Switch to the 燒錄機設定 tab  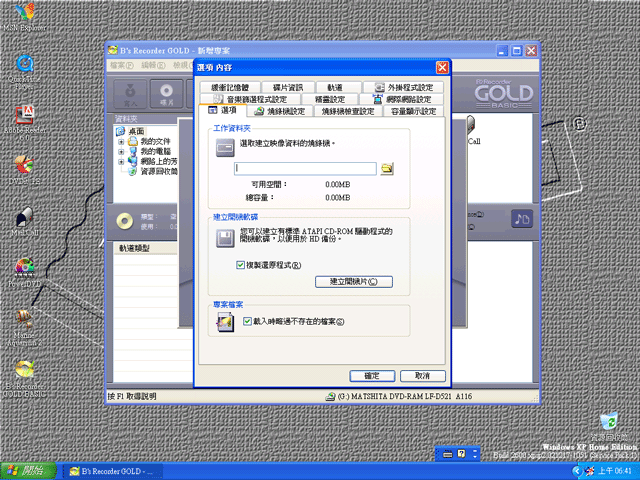tap(280, 111)
